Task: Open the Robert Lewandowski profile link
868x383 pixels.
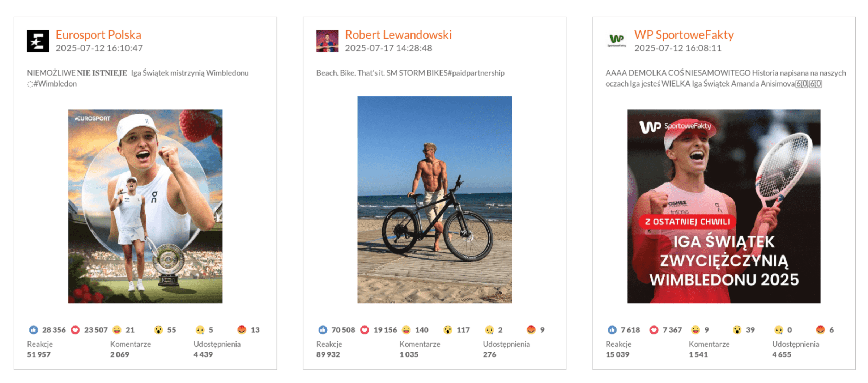Action: click(398, 35)
